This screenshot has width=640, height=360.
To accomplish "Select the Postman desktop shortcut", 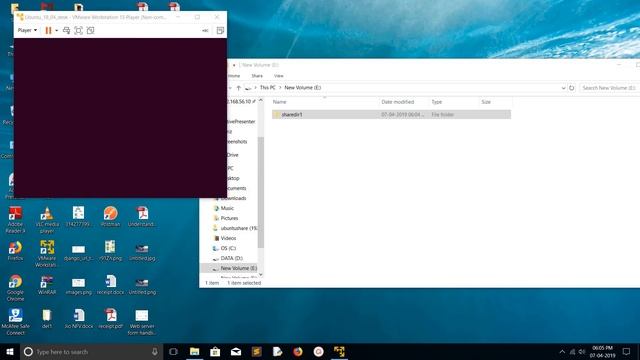I will point(110,217).
